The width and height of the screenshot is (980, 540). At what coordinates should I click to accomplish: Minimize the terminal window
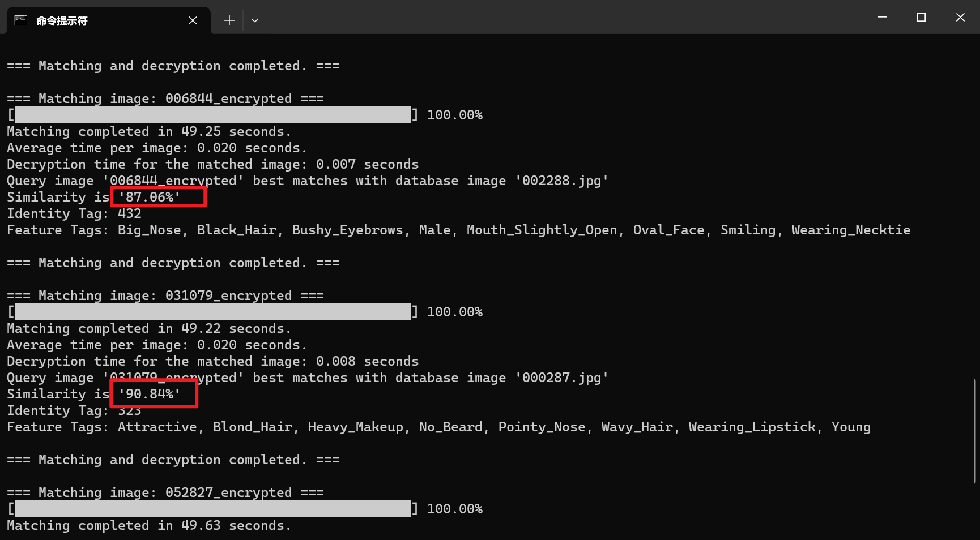(881, 17)
